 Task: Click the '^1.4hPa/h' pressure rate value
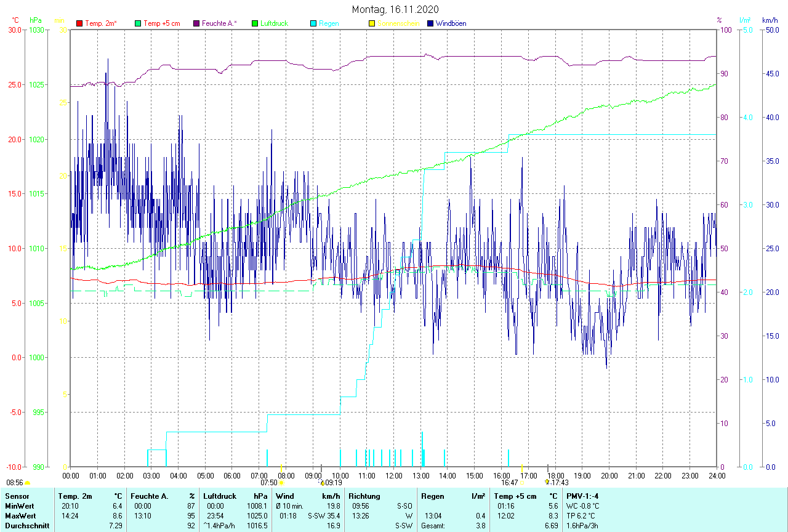(220, 525)
